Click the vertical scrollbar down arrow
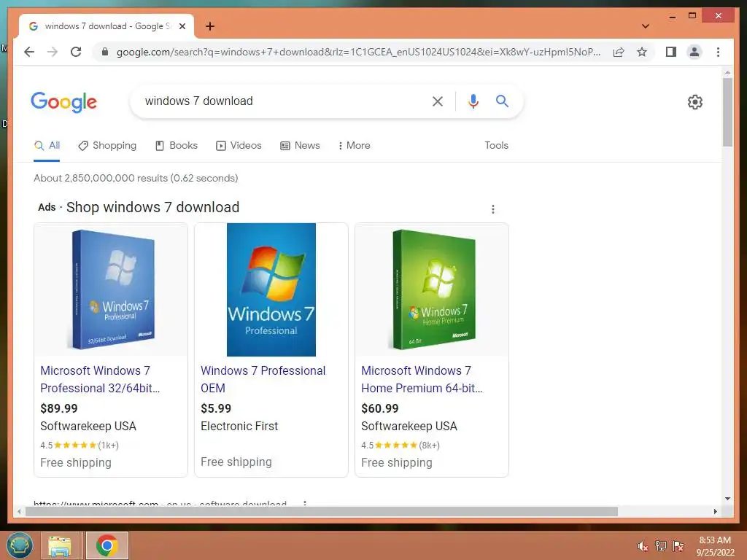Screen dimensions: 747x560 (727, 499)
